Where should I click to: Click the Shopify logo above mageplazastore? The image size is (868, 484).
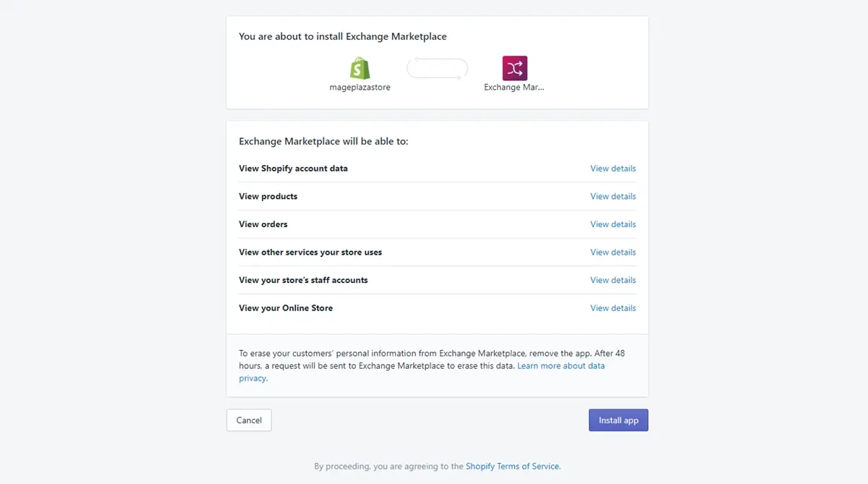[359, 68]
